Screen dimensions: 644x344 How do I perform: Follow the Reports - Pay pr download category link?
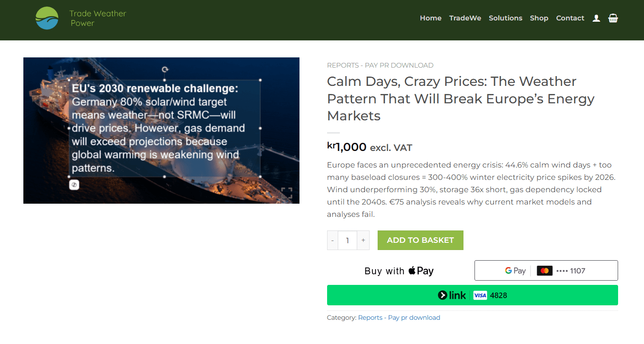pyautogui.click(x=399, y=318)
